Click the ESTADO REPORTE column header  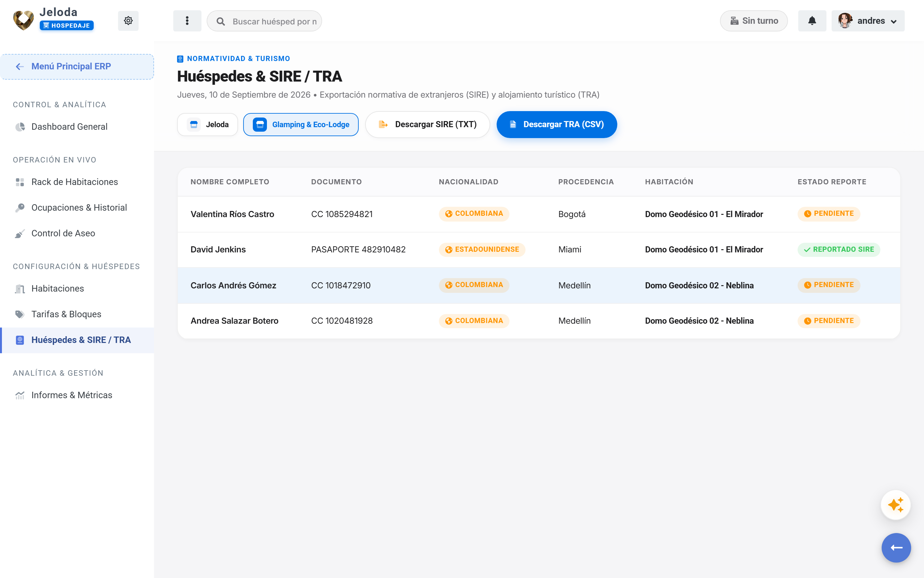[832, 182]
